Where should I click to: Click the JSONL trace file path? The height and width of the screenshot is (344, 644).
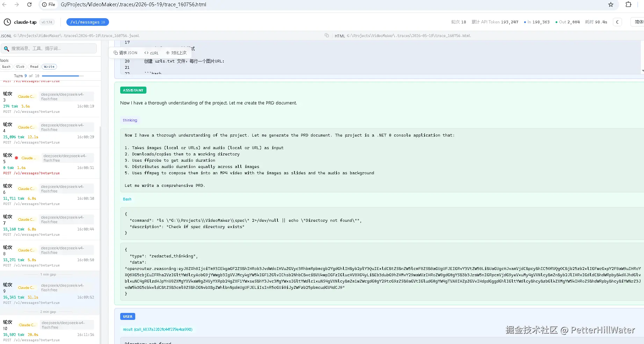click(77, 36)
